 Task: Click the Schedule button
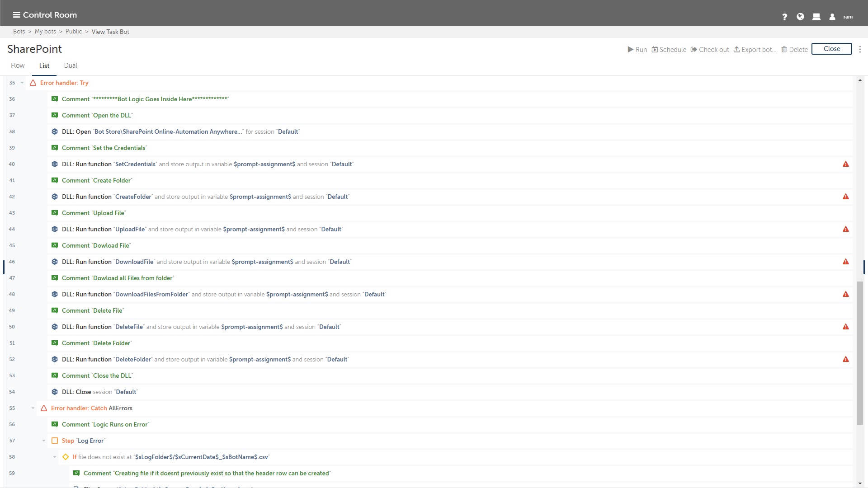click(669, 49)
